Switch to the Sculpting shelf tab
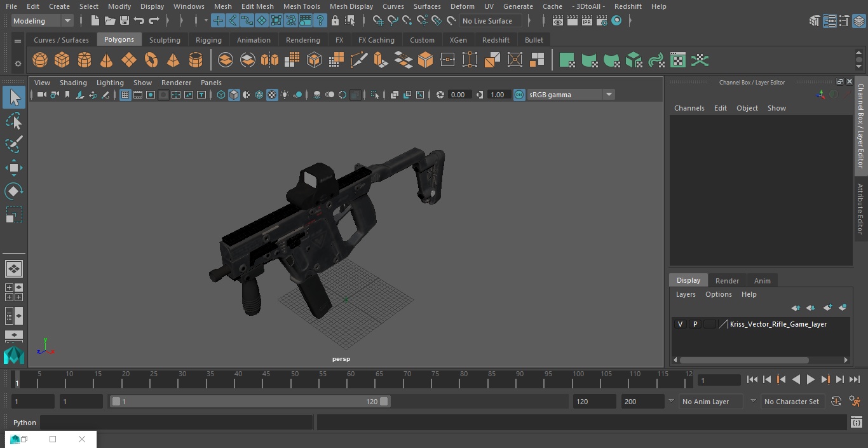This screenshot has width=868, height=448. tap(165, 40)
